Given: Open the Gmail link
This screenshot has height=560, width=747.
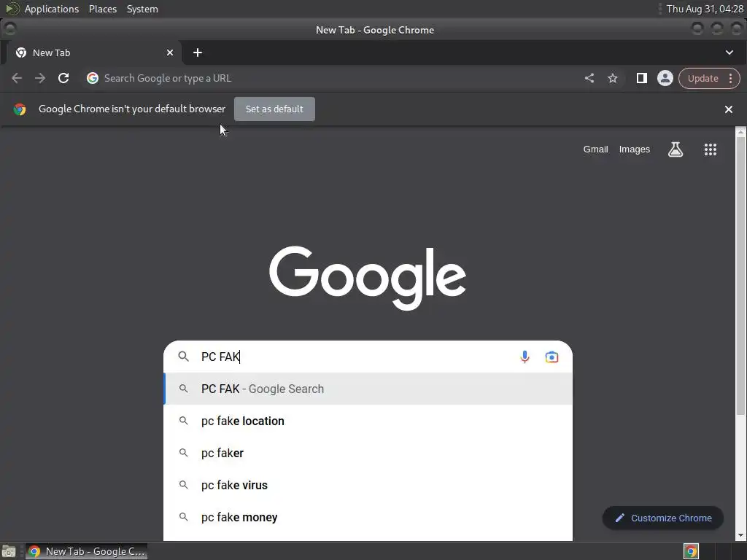Looking at the screenshot, I should point(595,149).
